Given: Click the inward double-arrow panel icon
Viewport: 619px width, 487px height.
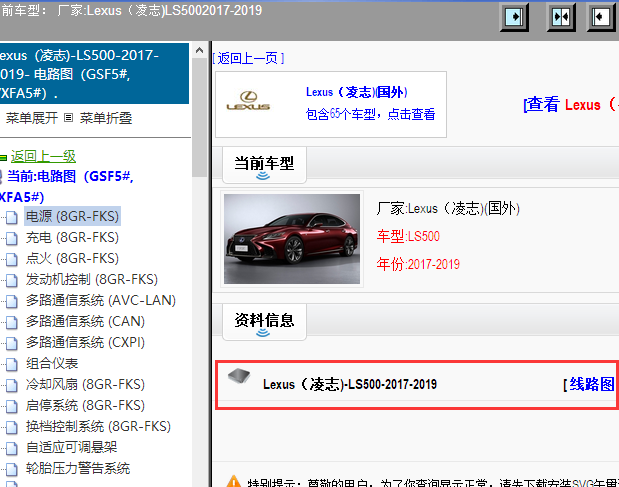Looking at the screenshot, I should point(561,17).
